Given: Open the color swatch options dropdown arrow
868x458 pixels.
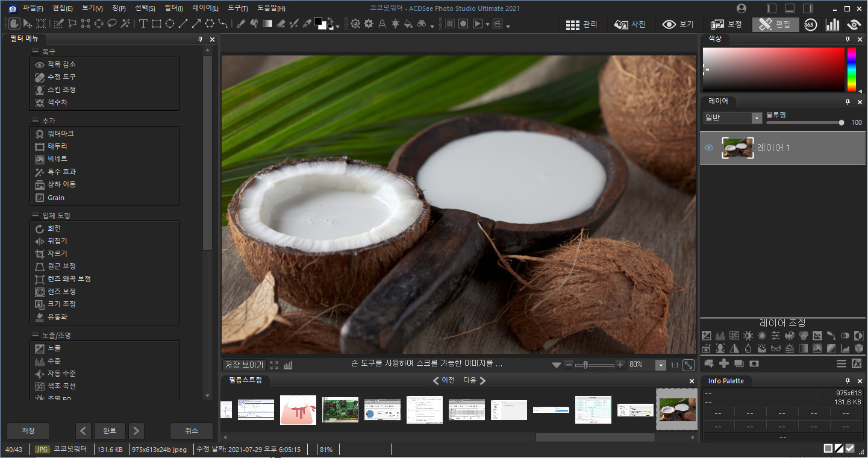Looking at the screenshot, I should (x=337, y=27).
